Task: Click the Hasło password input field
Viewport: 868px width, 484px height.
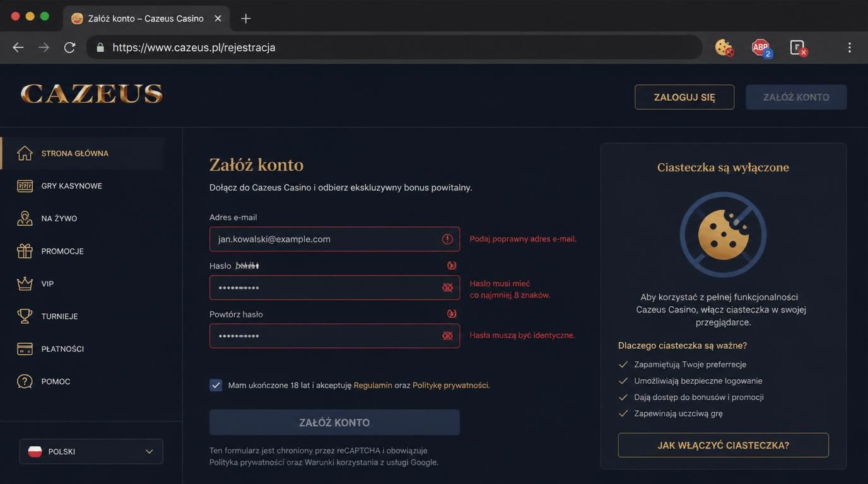Action: (x=334, y=287)
